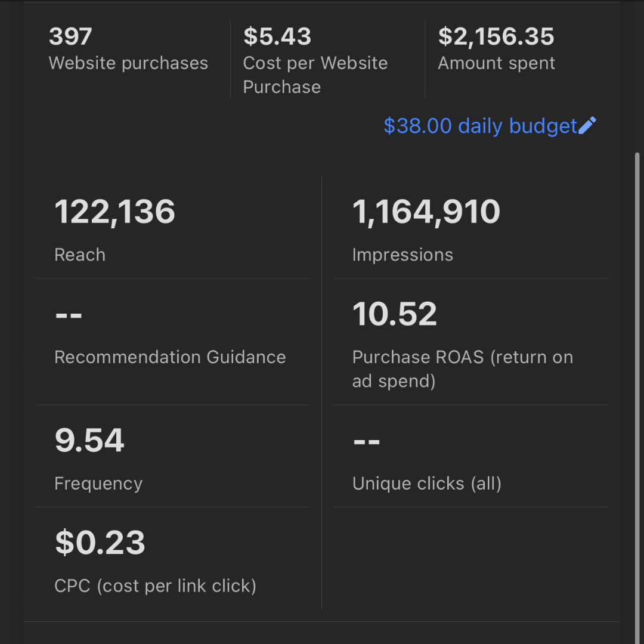
Task: Select the CPC (cost per link click) label
Action: (x=155, y=586)
